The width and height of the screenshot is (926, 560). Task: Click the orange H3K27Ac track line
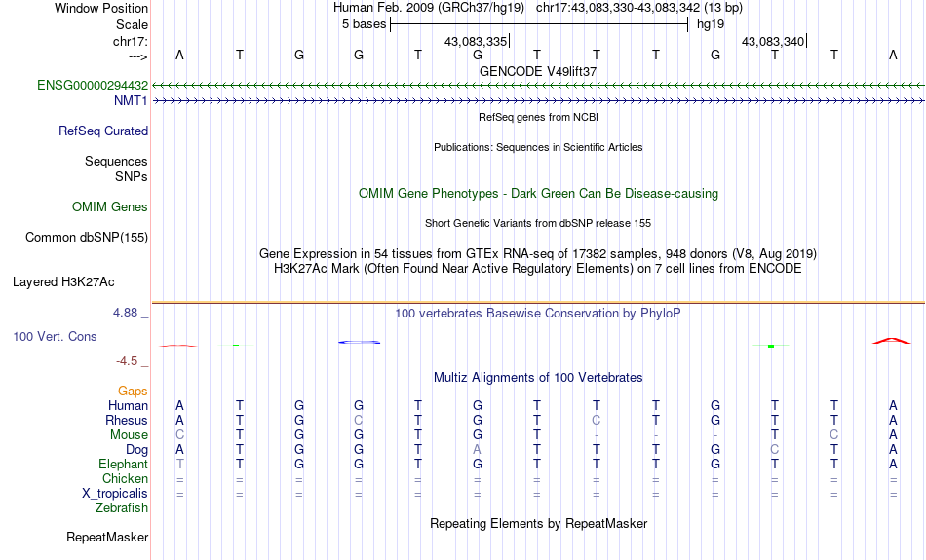coord(538,303)
